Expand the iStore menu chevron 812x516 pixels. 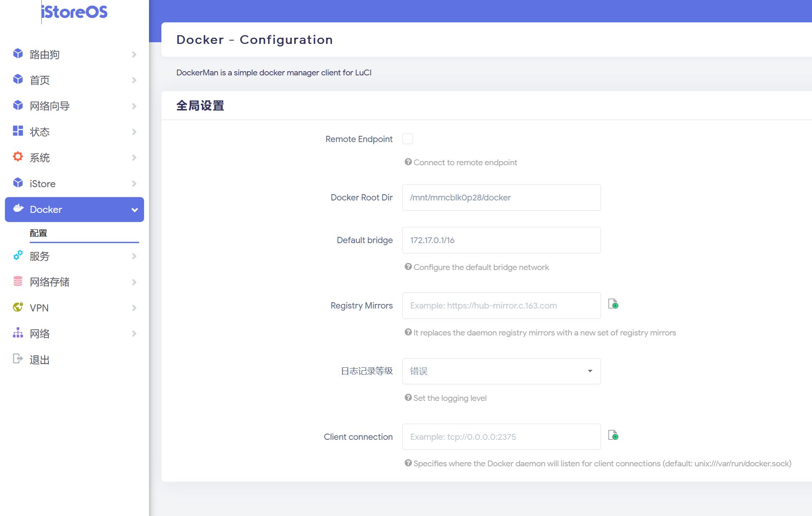click(134, 183)
